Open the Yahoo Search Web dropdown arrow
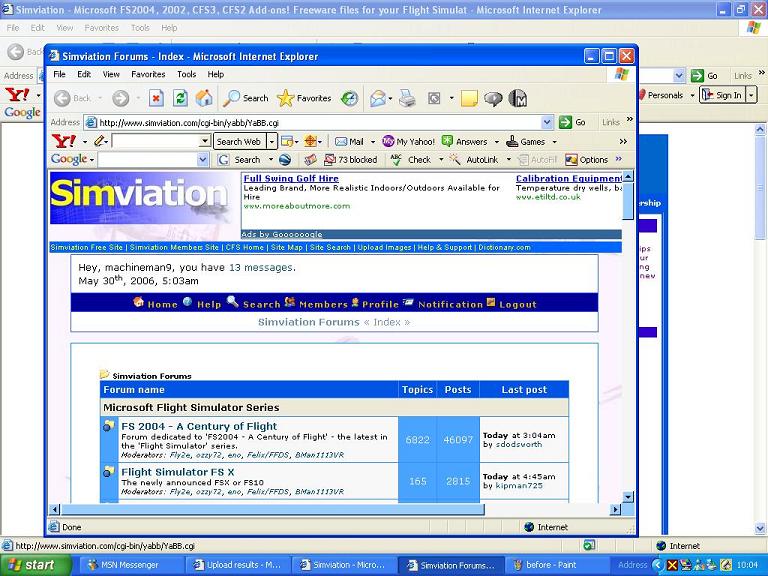 pyautogui.click(x=271, y=141)
